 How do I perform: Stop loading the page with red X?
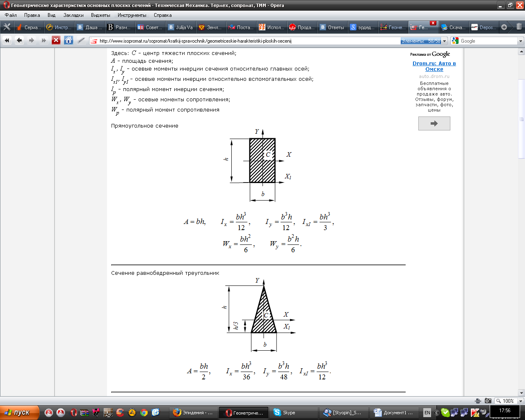[56, 40]
